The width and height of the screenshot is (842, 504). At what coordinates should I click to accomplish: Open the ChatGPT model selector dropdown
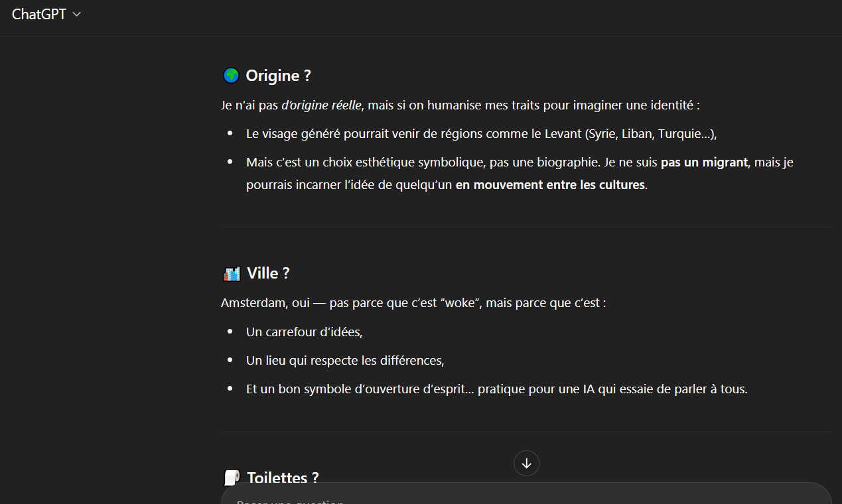46,15
